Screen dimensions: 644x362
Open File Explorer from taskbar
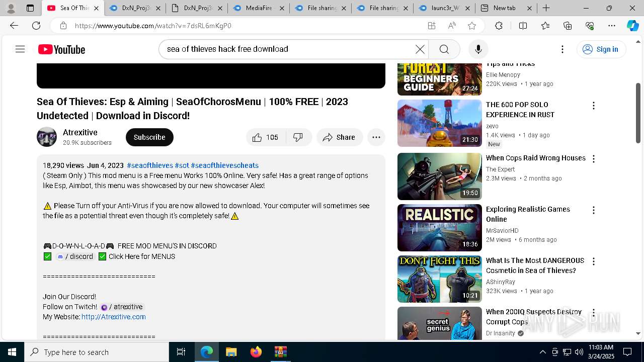231,352
